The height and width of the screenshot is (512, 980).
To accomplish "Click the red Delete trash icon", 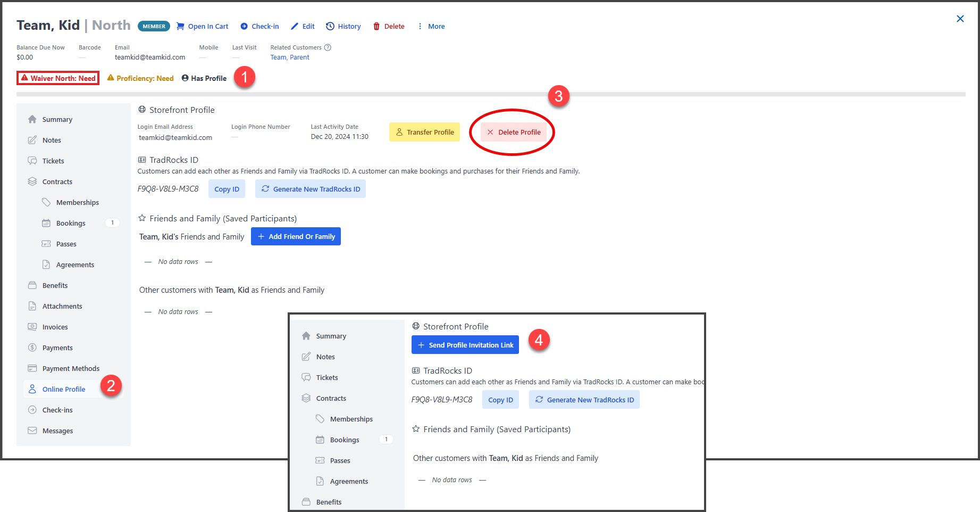I will (x=376, y=26).
